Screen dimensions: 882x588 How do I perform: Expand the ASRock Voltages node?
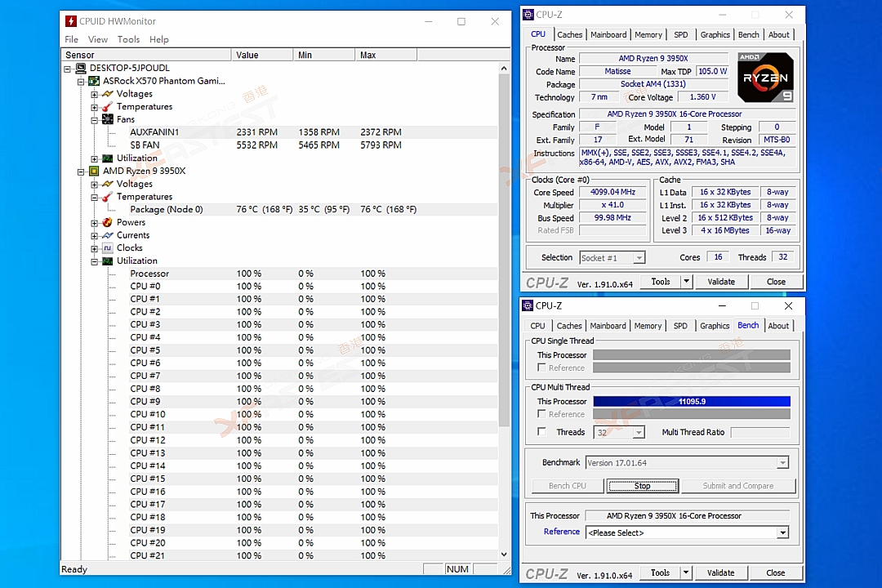(95, 95)
